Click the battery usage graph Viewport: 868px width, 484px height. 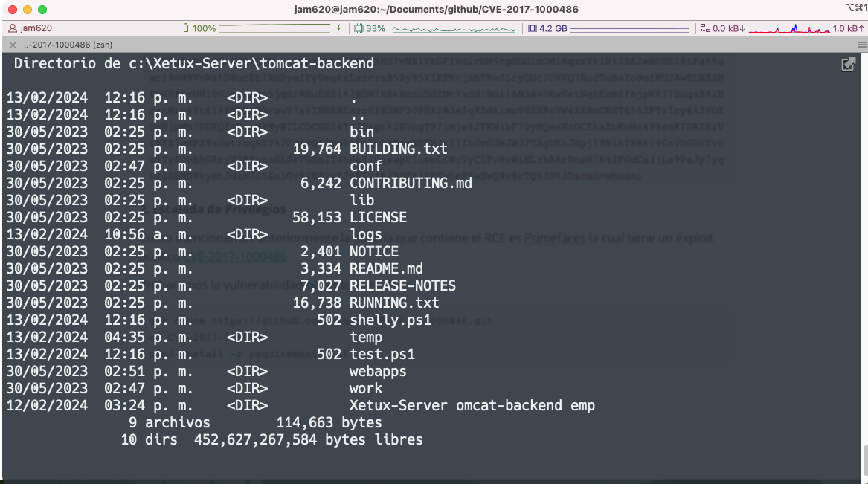pos(275,28)
